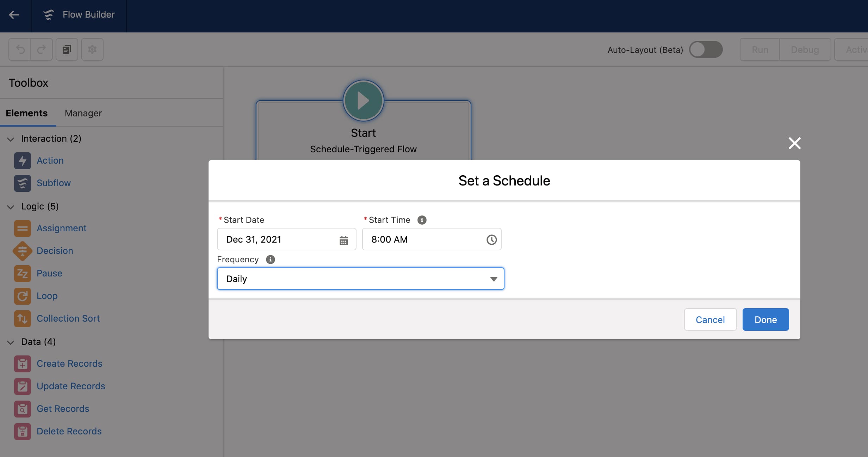Click the Cancel button
Viewport: 868px width, 457px height.
710,319
